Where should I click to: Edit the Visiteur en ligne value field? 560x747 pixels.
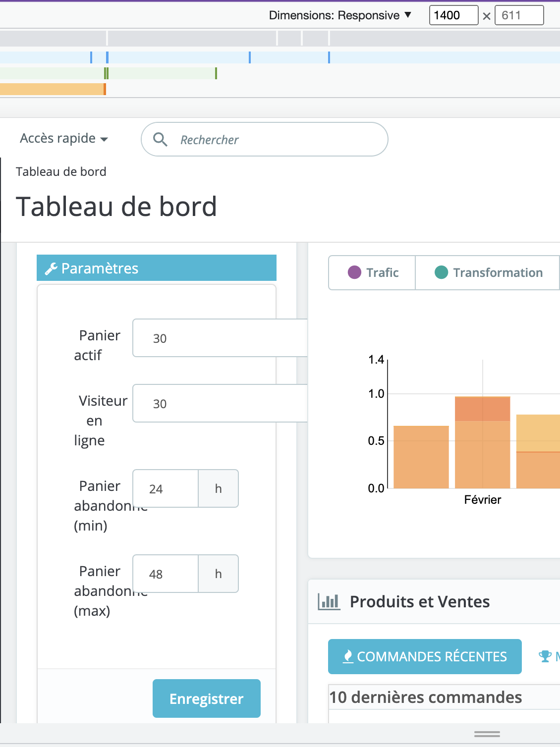tap(220, 403)
